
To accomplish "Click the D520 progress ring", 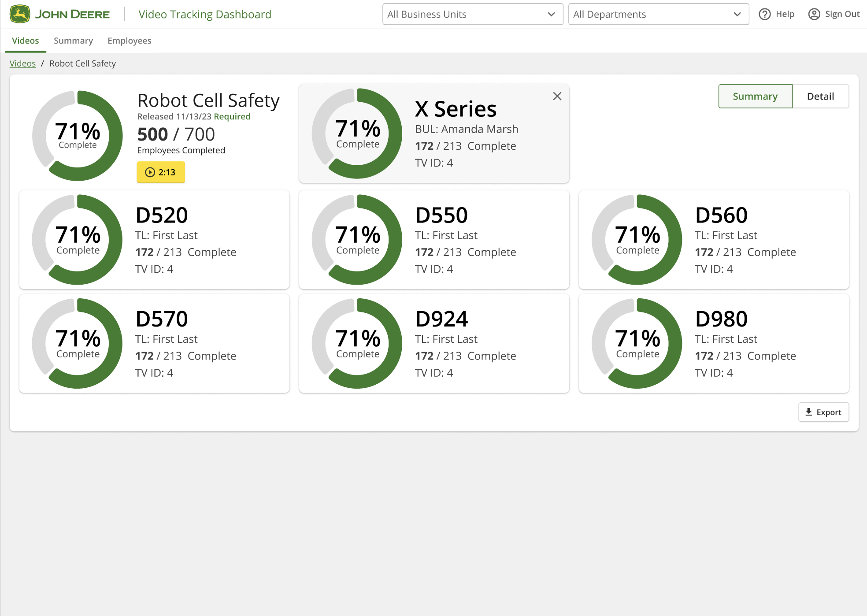I will pos(78,240).
